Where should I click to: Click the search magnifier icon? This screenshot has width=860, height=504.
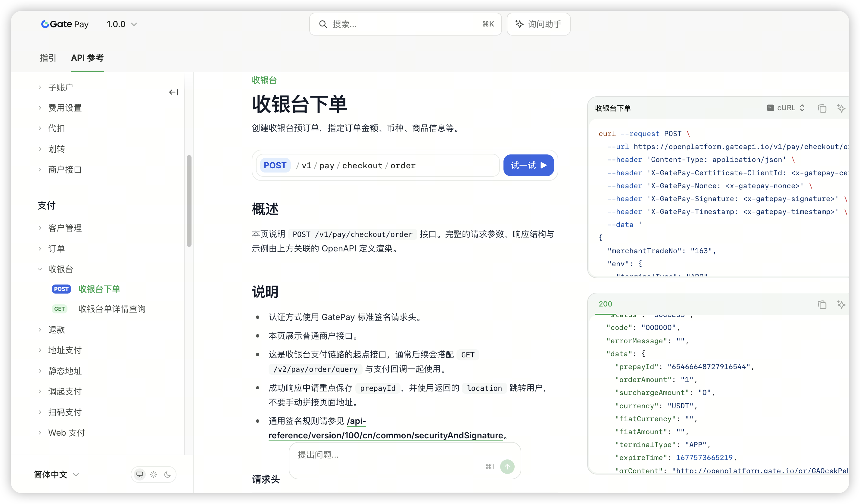click(323, 24)
